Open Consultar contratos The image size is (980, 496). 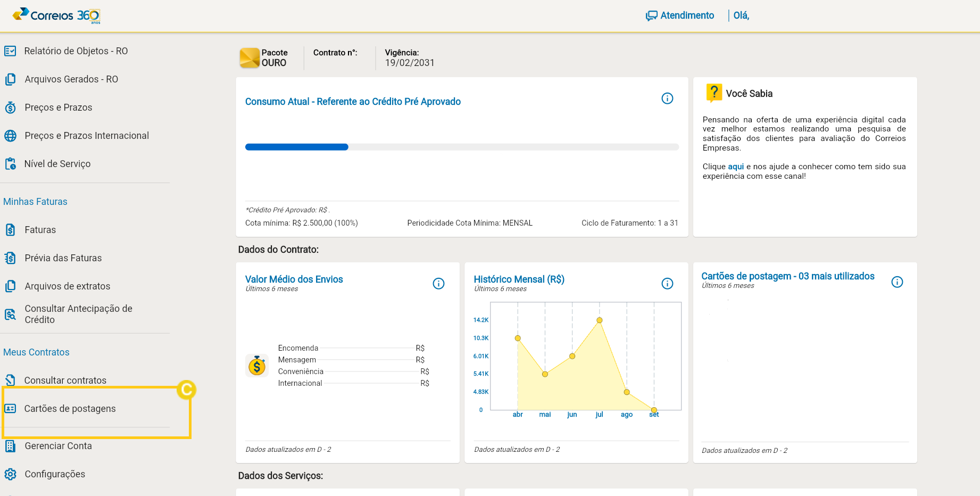tap(65, 381)
